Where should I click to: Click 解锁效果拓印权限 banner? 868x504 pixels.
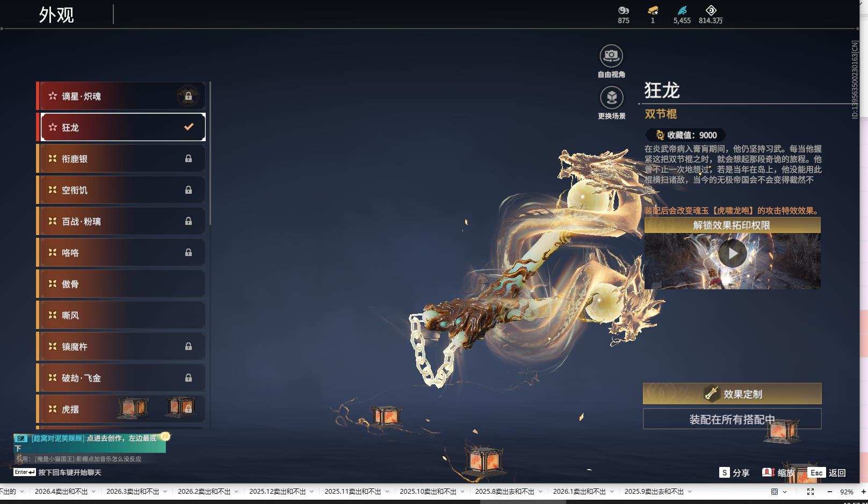(732, 225)
